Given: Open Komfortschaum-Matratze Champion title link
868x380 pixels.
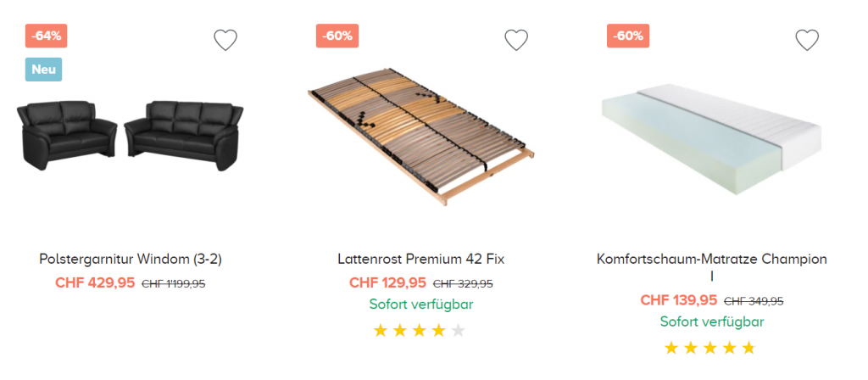Looking at the screenshot, I should coord(711,259).
